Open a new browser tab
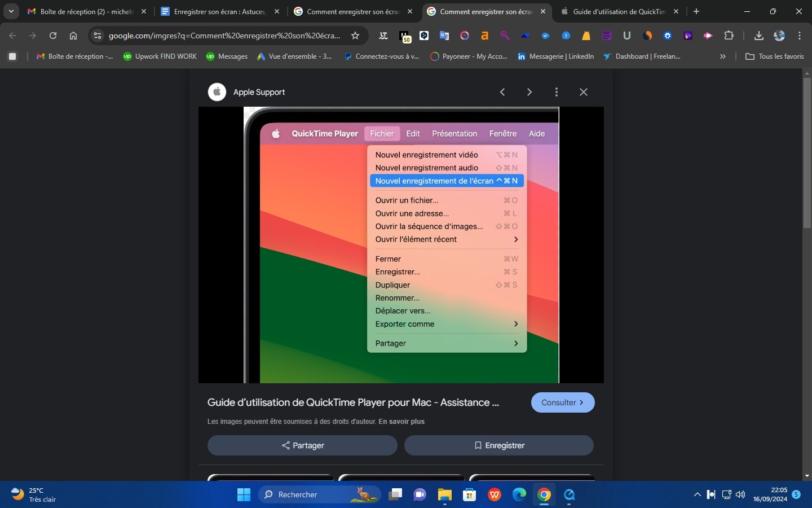This screenshot has width=812, height=508. (696, 11)
